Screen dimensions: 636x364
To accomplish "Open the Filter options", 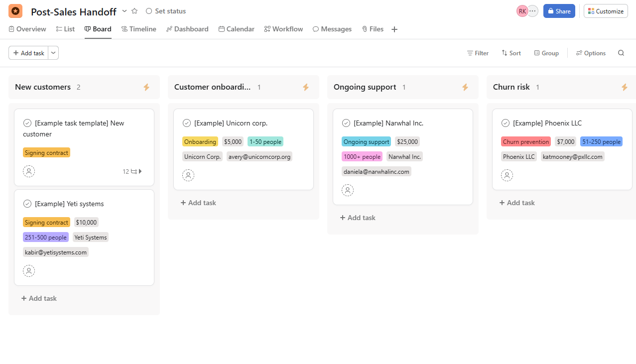I will (477, 53).
